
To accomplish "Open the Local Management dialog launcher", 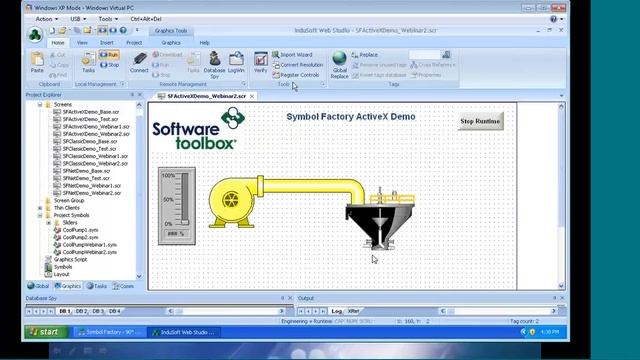I will 122,84.
